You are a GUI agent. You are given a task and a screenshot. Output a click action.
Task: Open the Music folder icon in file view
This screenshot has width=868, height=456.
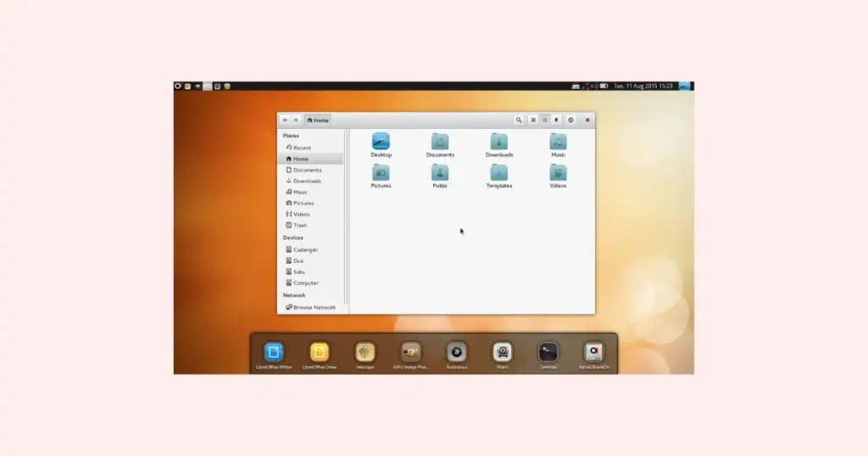[558, 142]
